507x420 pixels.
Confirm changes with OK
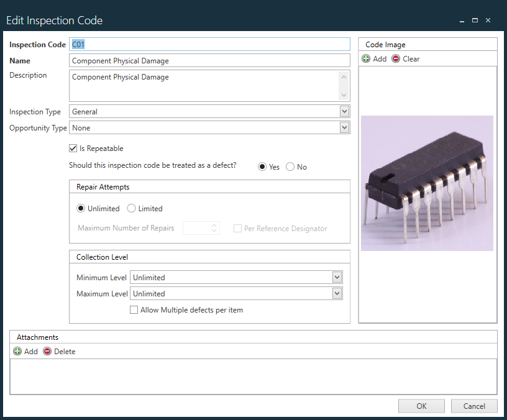point(421,406)
